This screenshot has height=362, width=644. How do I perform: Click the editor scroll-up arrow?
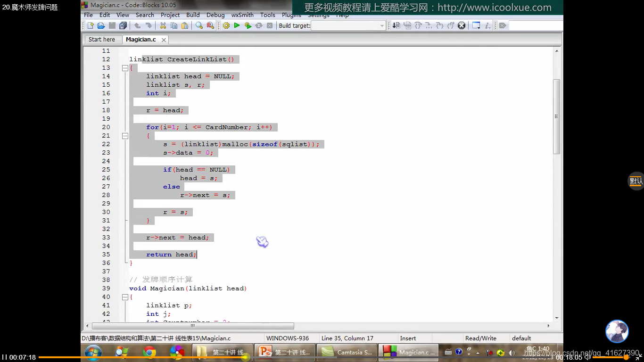(x=557, y=51)
